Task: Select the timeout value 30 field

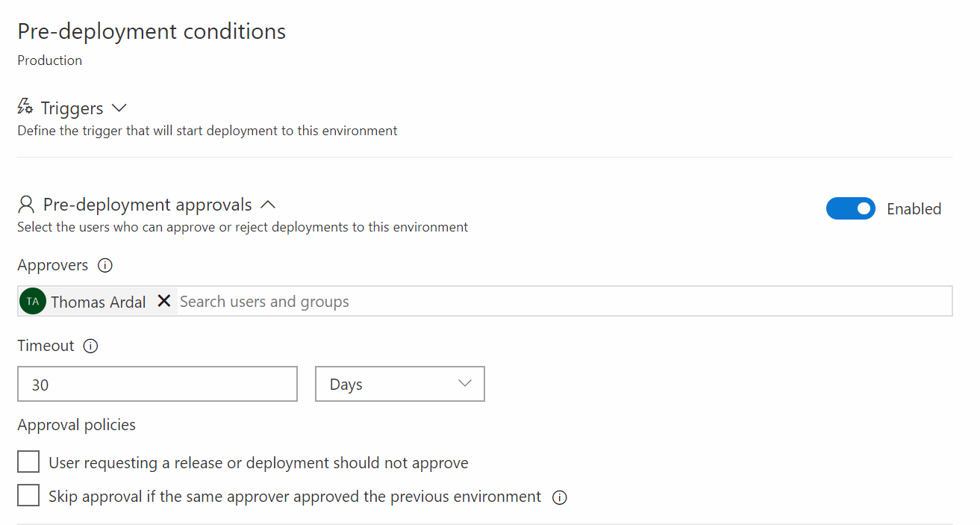Action: click(x=157, y=384)
